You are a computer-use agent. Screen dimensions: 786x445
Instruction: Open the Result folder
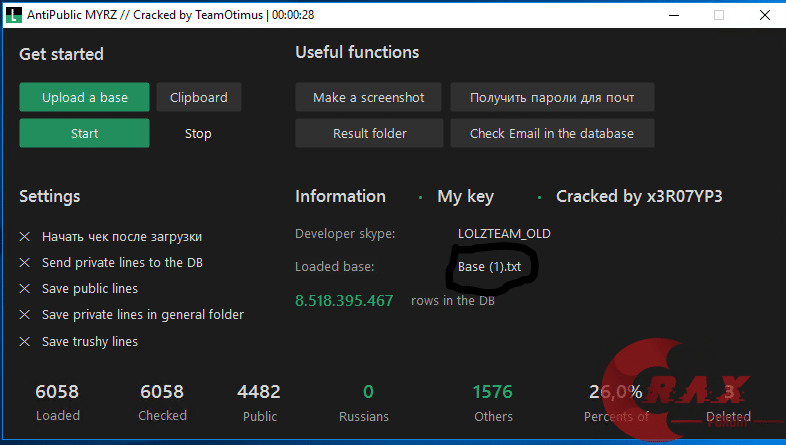[369, 133]
